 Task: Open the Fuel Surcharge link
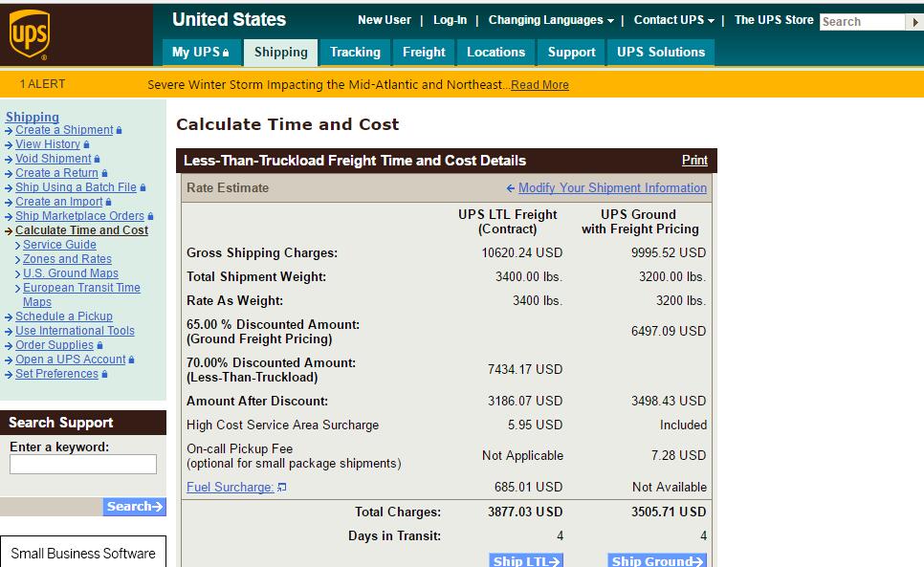click(230, 487)
